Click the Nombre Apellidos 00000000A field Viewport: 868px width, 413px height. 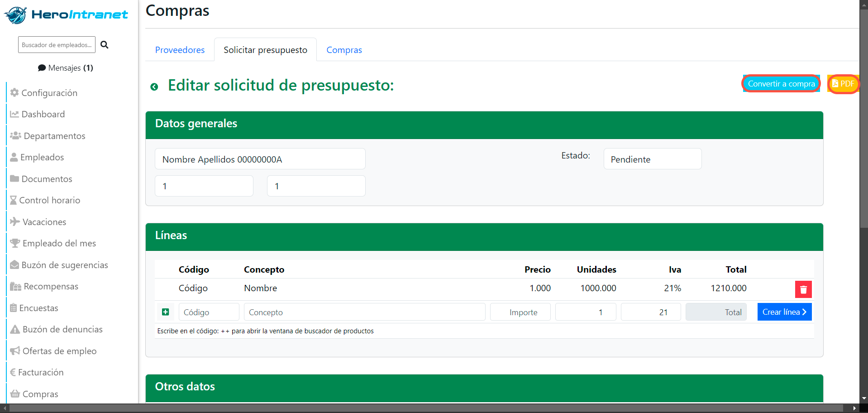[x=260, y=159]
